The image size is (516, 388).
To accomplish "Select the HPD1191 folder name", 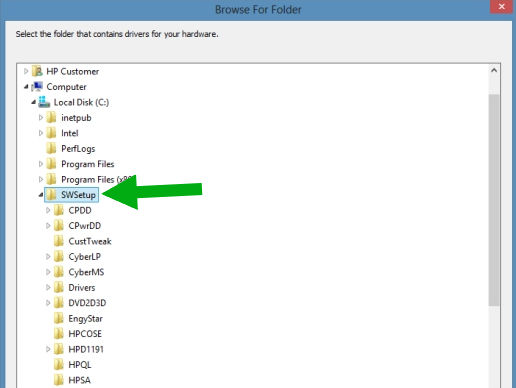I will pos(86,349).
